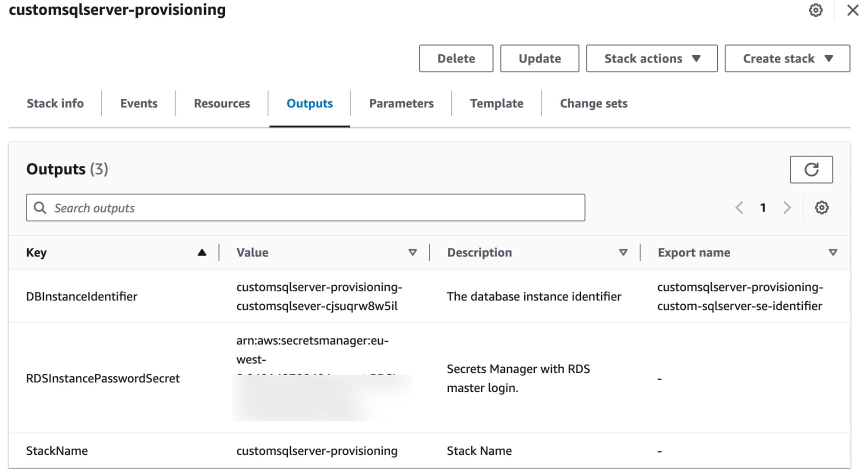This screenshot has width=863, height=469.
Task: Go to the next outputs page
Action: click(787, 208)
